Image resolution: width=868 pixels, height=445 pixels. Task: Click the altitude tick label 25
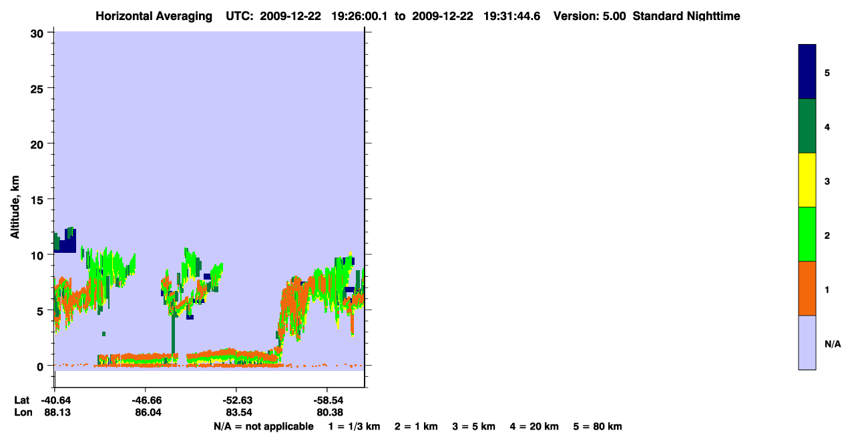tap(38, 88)
